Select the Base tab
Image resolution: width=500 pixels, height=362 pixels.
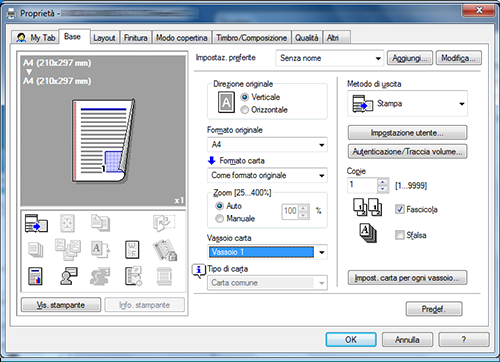73,36
